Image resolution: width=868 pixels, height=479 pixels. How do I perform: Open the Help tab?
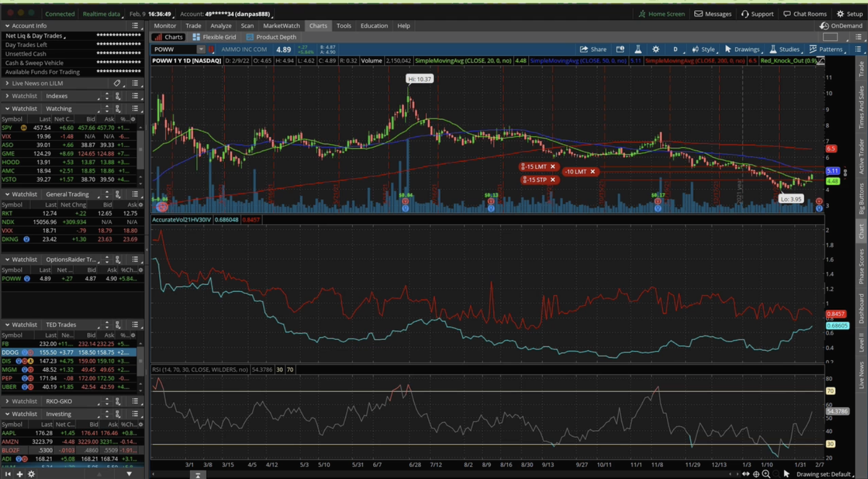point(403,26)
